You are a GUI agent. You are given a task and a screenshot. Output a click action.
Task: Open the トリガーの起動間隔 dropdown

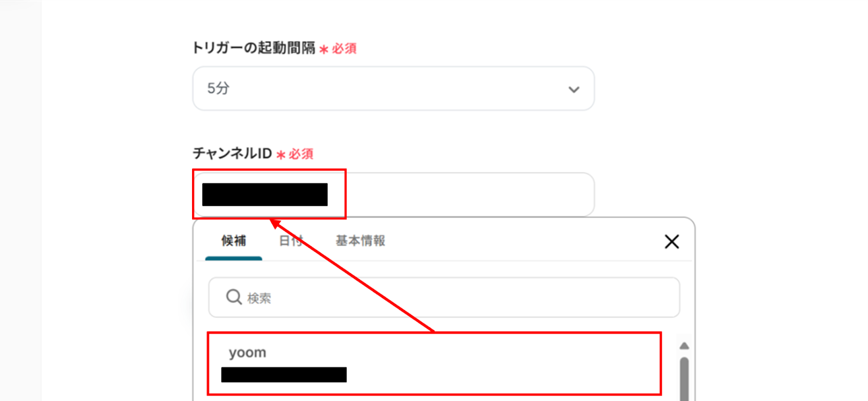coord(393,88)
